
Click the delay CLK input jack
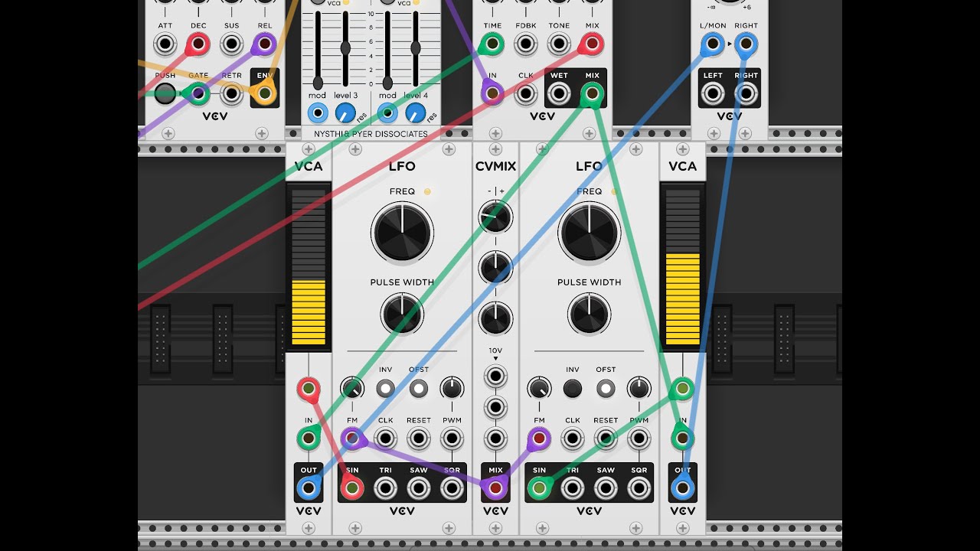525,94
